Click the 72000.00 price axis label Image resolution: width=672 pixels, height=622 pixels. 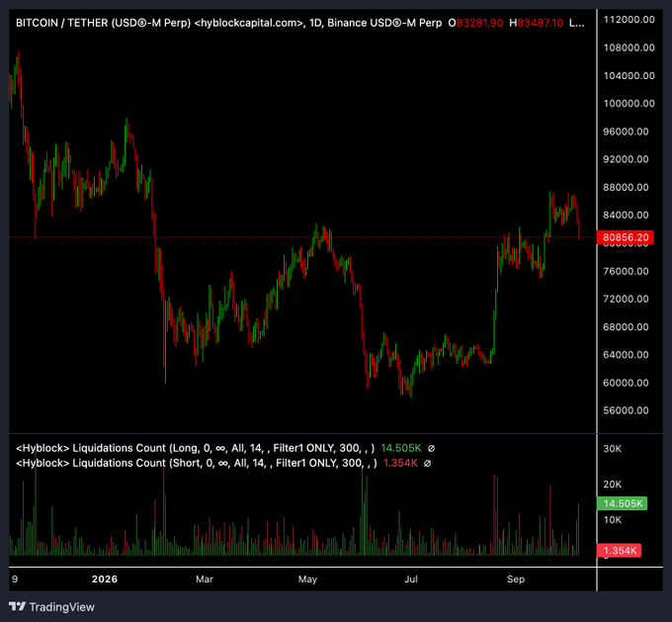point(626,299)
